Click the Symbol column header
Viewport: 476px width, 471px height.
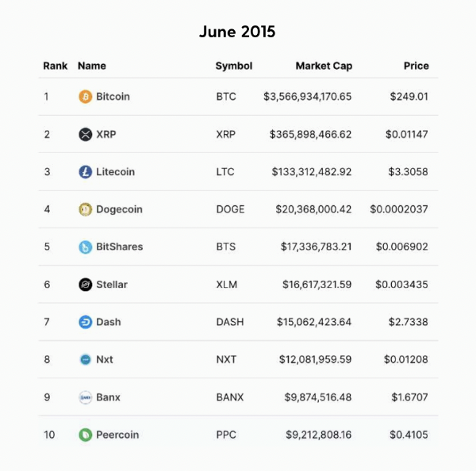tap(234, 66)
